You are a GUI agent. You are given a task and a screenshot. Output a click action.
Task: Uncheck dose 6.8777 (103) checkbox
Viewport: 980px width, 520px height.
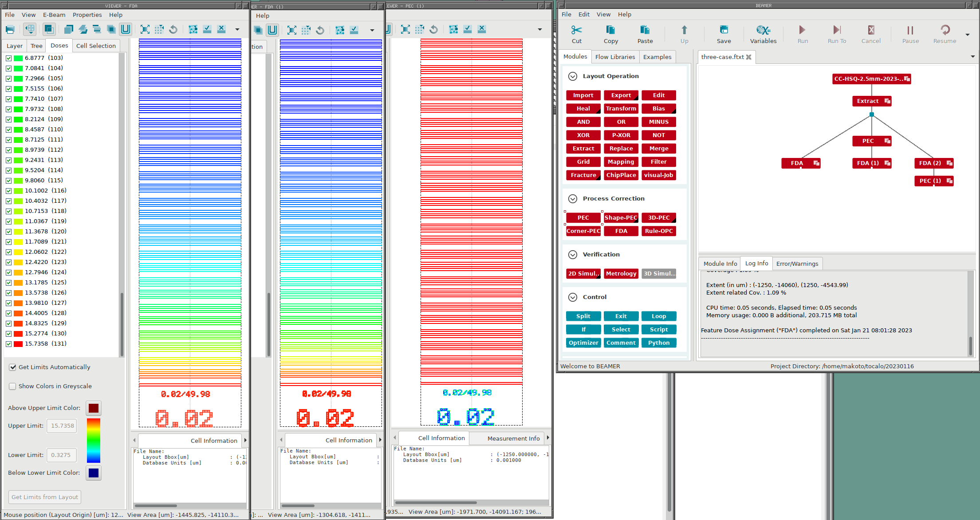coord(8,58)
